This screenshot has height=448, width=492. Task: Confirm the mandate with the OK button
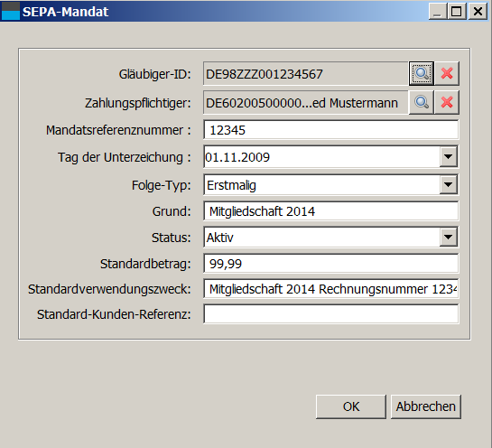(351, 406)
